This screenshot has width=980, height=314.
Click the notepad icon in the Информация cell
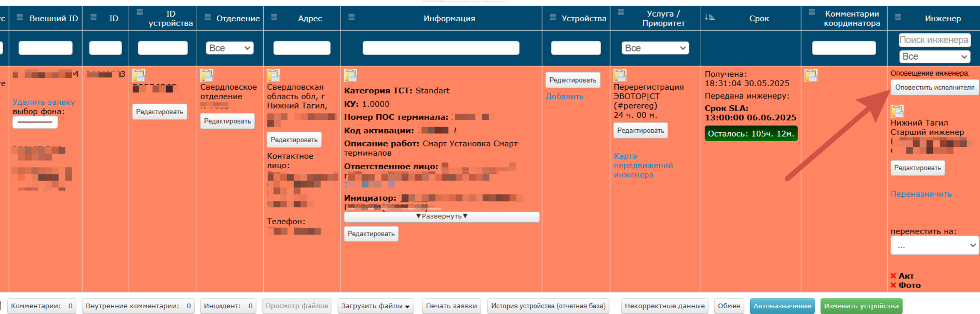click(x=350, y=76)
